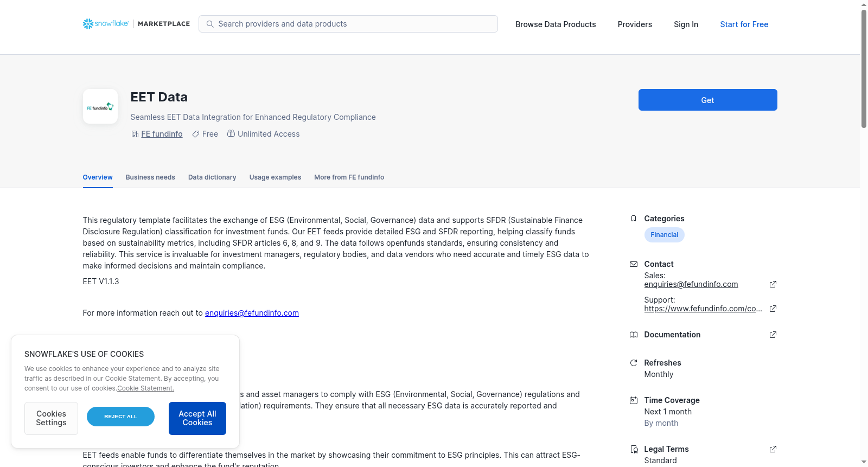Screen dimensions: 868x467
Task: Click the EET V1.1.3 version text
Action: pos(101,282)
